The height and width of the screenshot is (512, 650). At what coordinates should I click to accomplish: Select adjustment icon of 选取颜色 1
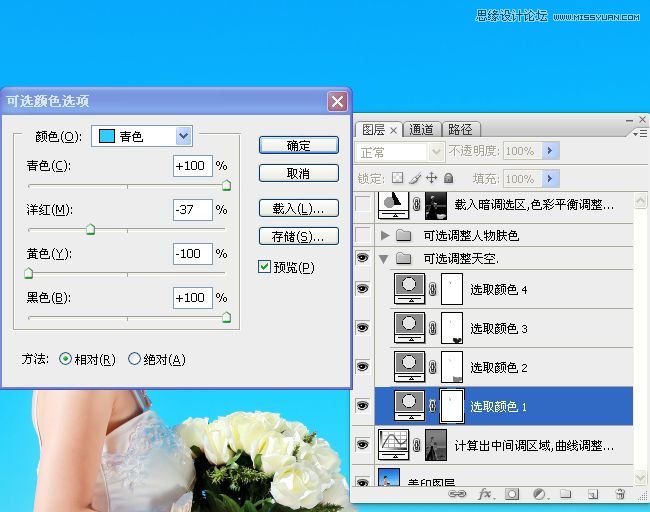(409, 405)
